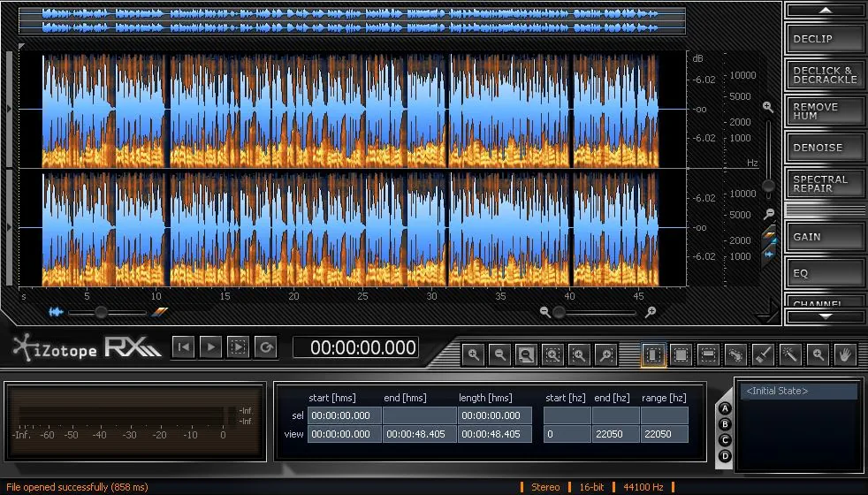
Task: Select the zoom tool next to the hand tool
Action: click(x=818, y=354)
